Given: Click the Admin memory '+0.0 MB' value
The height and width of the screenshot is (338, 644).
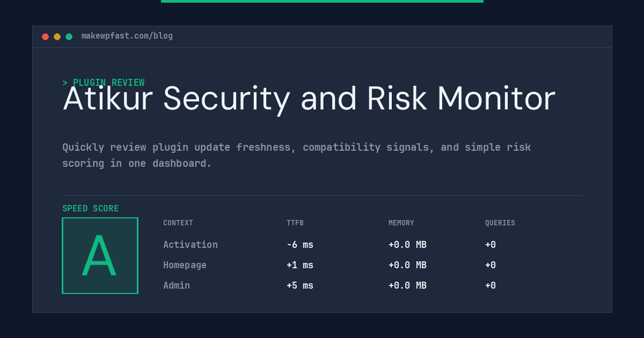Looking at the screenshot, I should (407, 285).
